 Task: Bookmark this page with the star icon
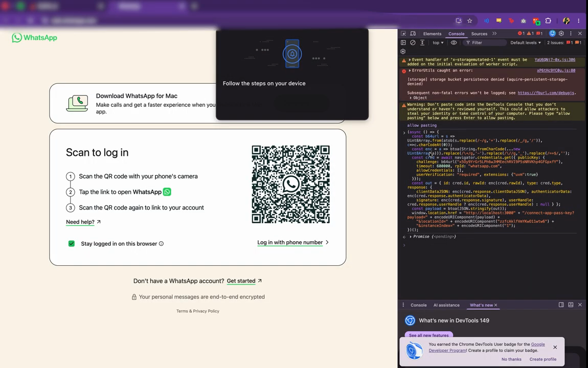coord(469,20)
